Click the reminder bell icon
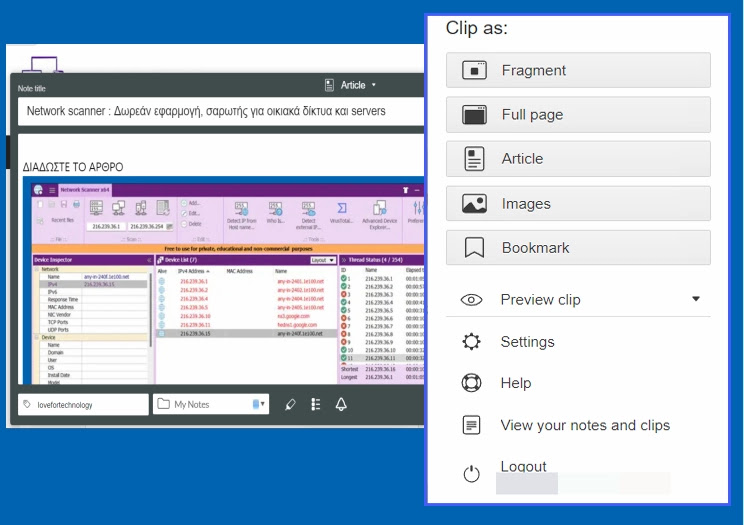 341,404
